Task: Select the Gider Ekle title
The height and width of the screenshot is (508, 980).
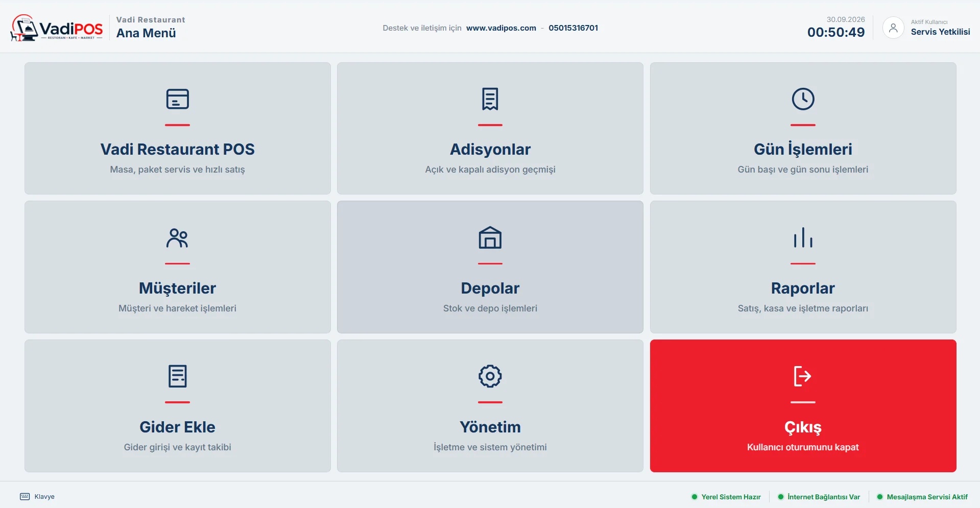Action: [x=177, y=427]
